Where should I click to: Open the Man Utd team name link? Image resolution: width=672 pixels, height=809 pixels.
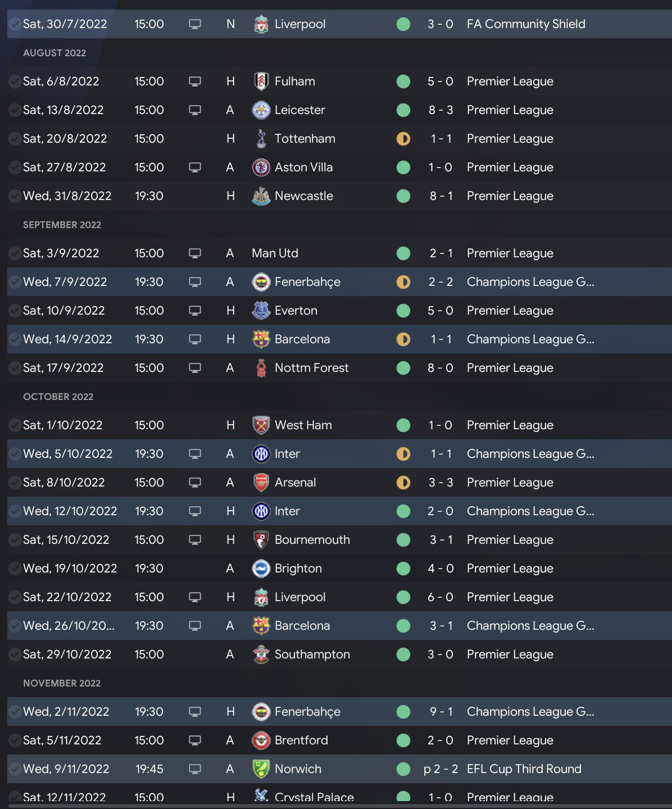click(275, 253)
